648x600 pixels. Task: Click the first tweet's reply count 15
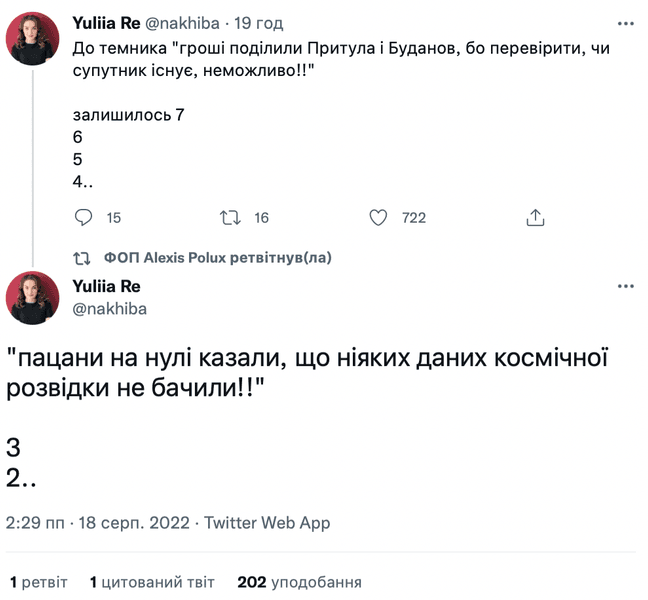(x=113, y=218)
